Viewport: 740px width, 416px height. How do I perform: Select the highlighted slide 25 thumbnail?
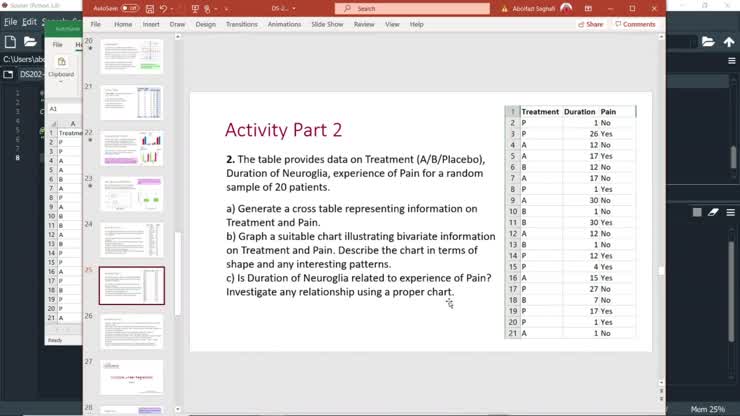132,286
